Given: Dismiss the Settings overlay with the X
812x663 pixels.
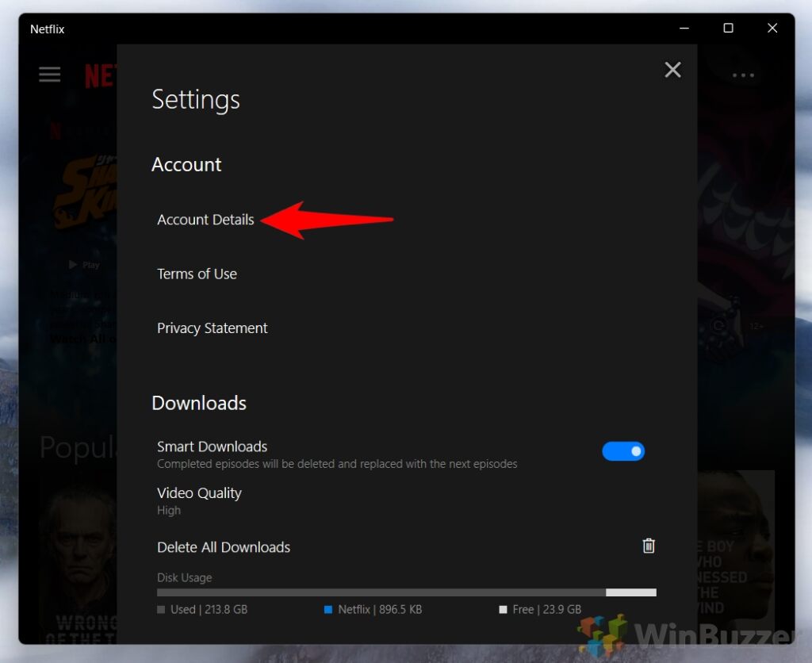Looking at the screenshot, I should coord(672,70).
